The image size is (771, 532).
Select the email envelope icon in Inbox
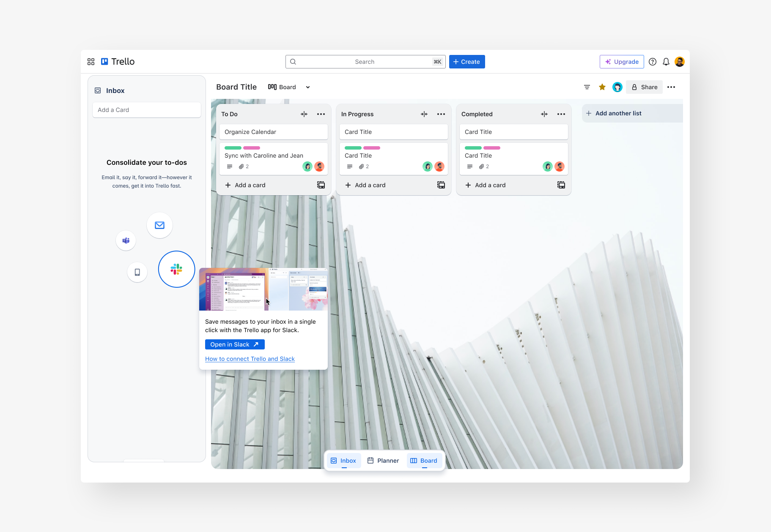click(x=159, y=225)
